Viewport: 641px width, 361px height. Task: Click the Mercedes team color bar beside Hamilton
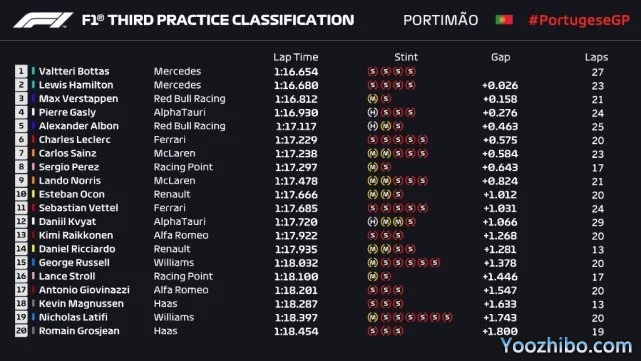coord(33,85)
